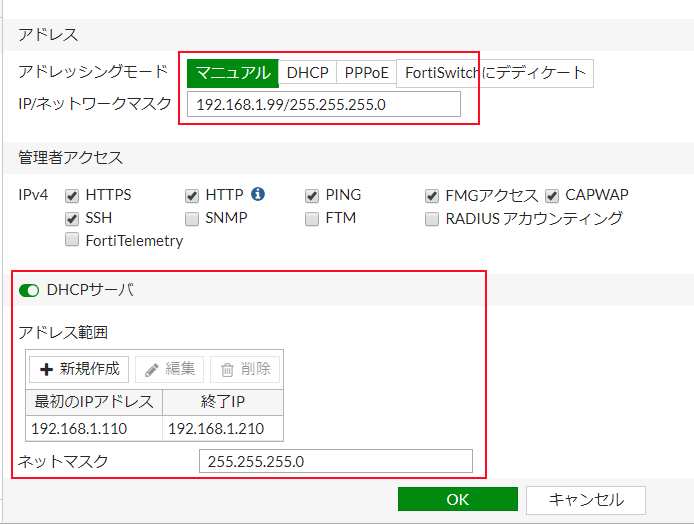This screenshot has height=524, width=694.
Task: Enable the RADIUS アカウンティング checkbox
Action: 432,219
